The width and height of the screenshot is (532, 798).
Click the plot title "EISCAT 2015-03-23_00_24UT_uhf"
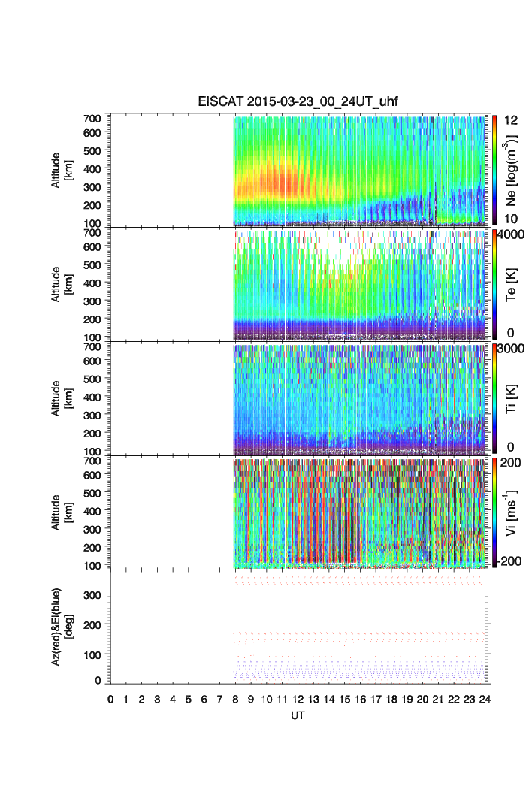298,101
